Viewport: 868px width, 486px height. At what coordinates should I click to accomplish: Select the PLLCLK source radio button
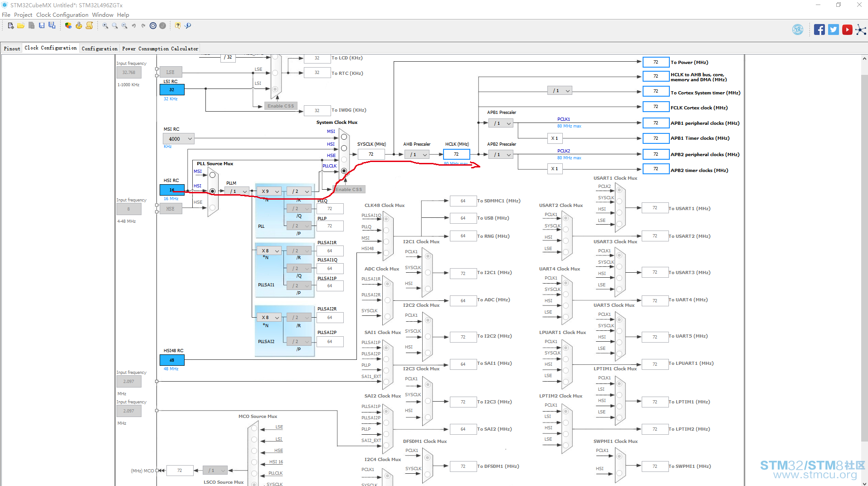[x=344, y=171]
